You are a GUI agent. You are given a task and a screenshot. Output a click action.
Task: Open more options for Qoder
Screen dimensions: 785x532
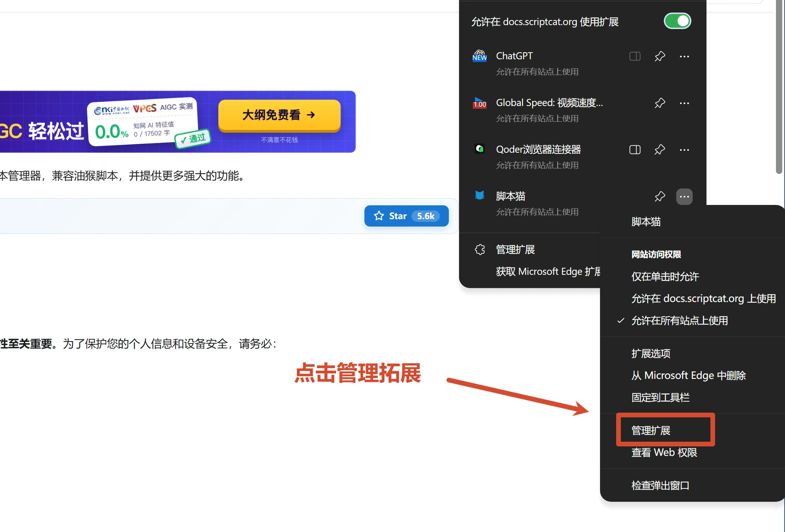click(684, 150)
